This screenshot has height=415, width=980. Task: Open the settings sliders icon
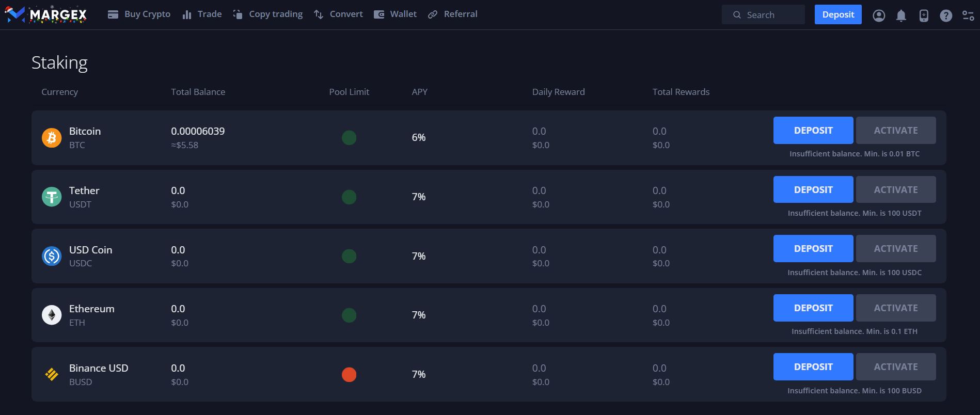[968, 15]
